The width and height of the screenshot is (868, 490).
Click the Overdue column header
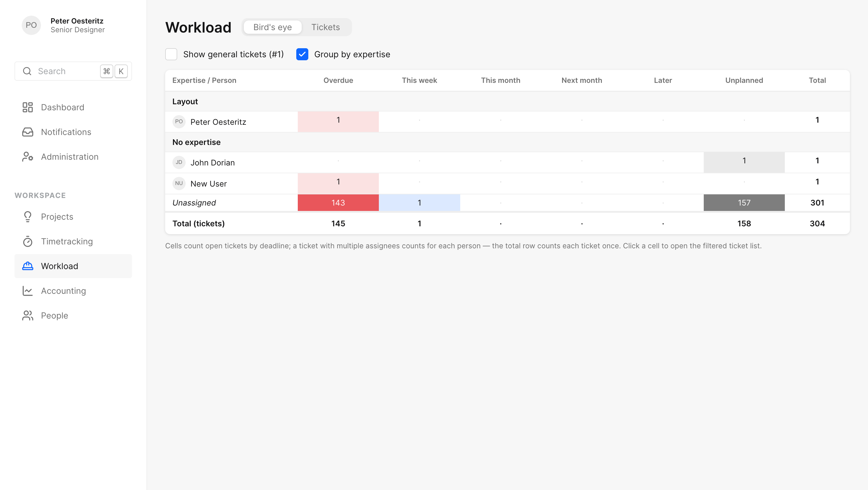pyautogui.click(x=338, y=80)
